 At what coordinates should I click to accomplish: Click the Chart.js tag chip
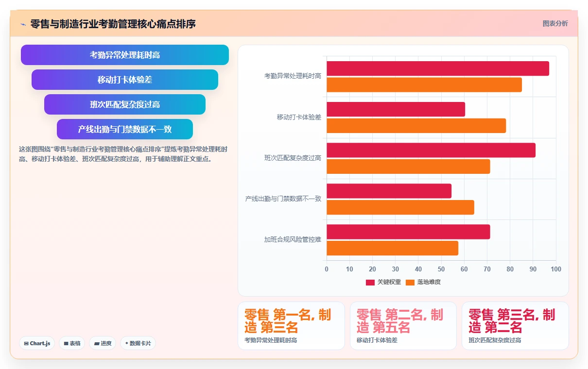click(x=37, y=343)
